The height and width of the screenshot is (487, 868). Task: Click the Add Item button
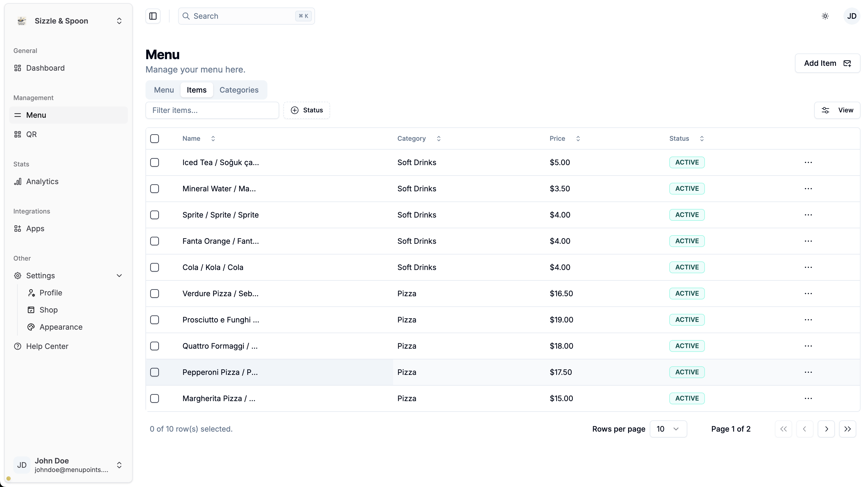point(827,63)
